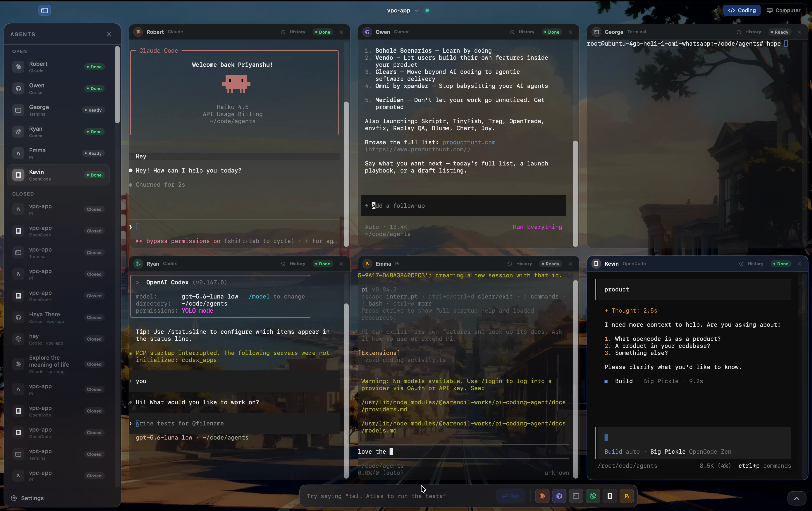Close Owen's Cursor pane
The image size is (812, 511).
point(570,32)
